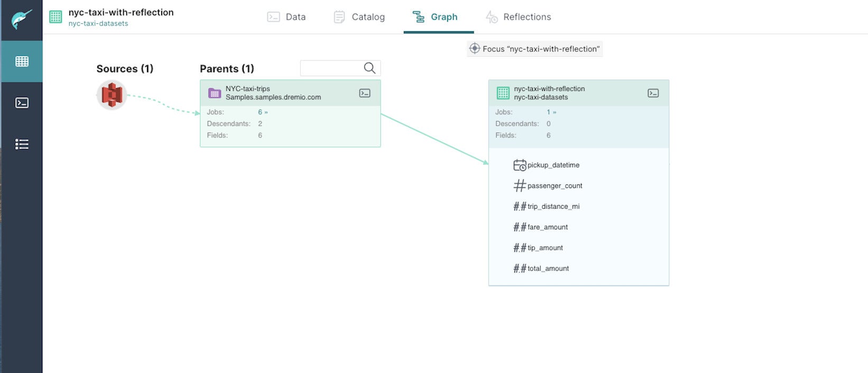
Task: Open the Jobs list sidebar icon
Action: pyautogui.click(x=22, y=144)
